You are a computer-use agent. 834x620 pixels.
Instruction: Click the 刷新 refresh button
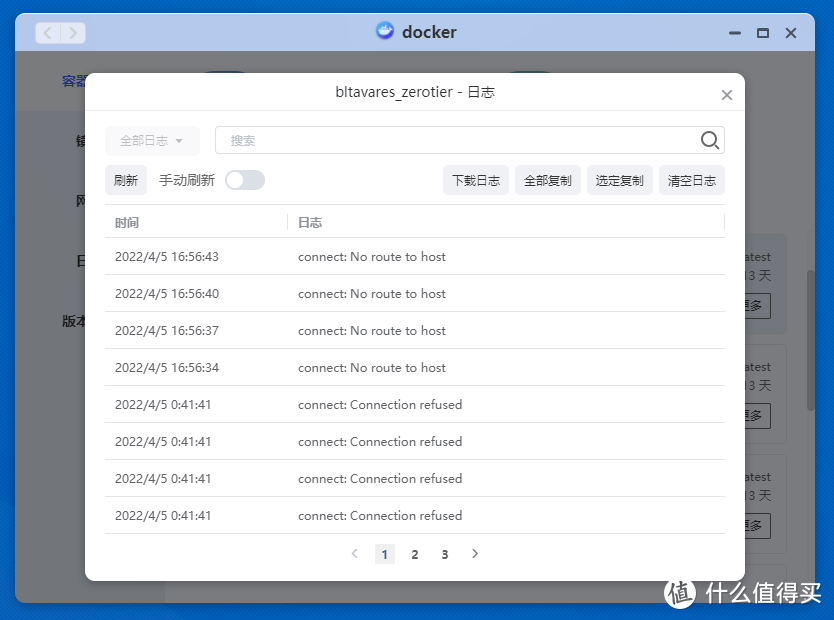point(125,180)
